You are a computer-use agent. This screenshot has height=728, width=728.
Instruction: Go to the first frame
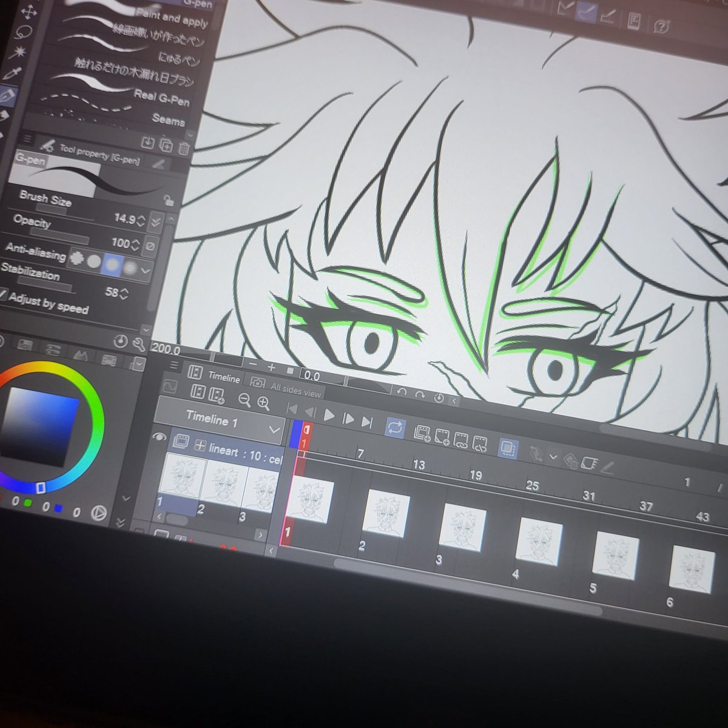[291, 408]
